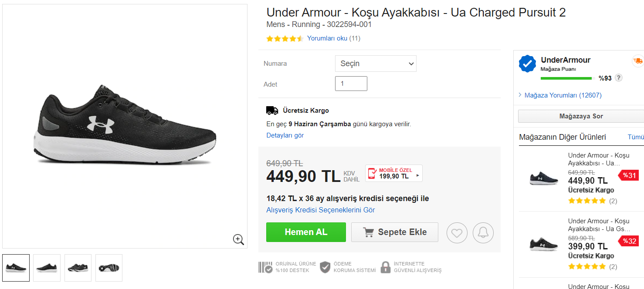Click the Mağazaya Sor button

(581, 116)
